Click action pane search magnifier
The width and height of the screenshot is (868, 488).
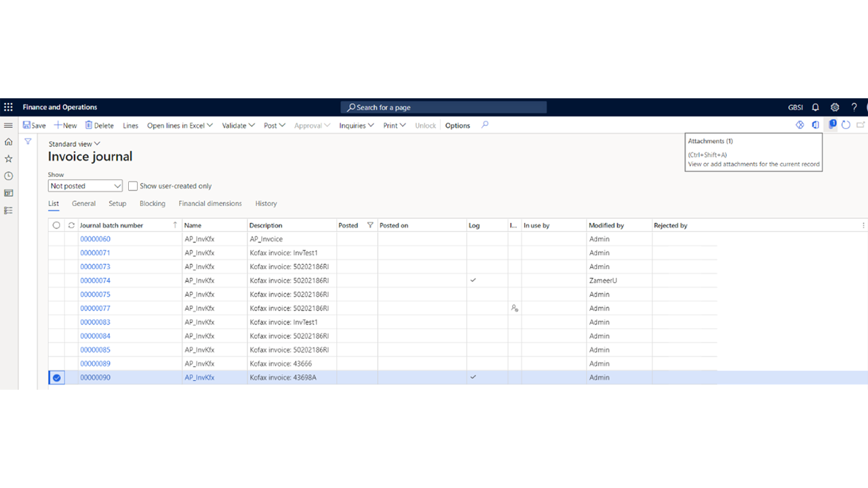click(x=485, y=125)
